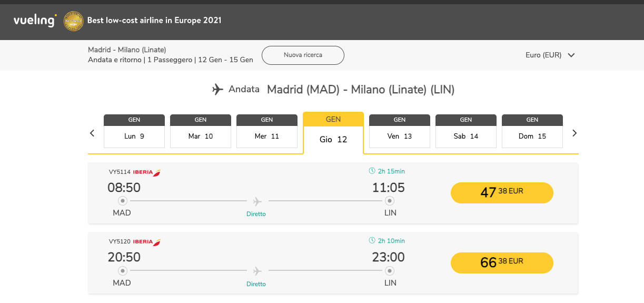Click the airplane icon beside Andata
The image size is (644, 303).
[x=218, y=90]
